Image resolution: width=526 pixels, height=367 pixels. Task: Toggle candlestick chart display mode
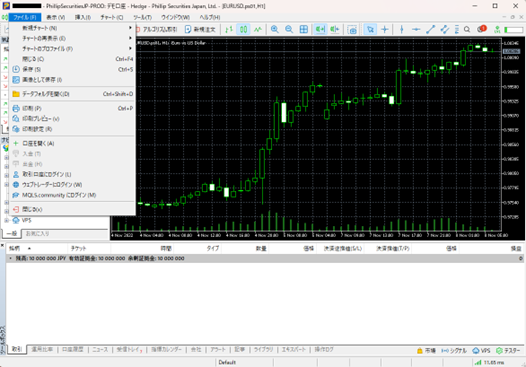(x=244, y=30)
